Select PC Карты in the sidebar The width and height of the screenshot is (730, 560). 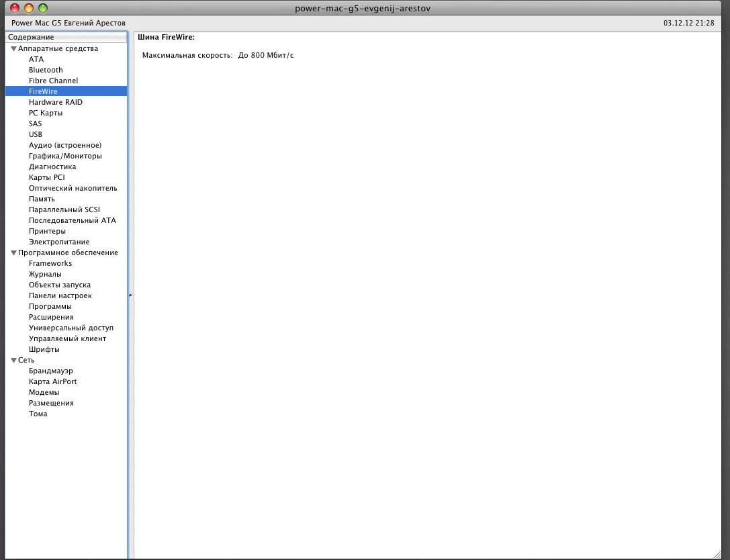[x=46, y=113]
